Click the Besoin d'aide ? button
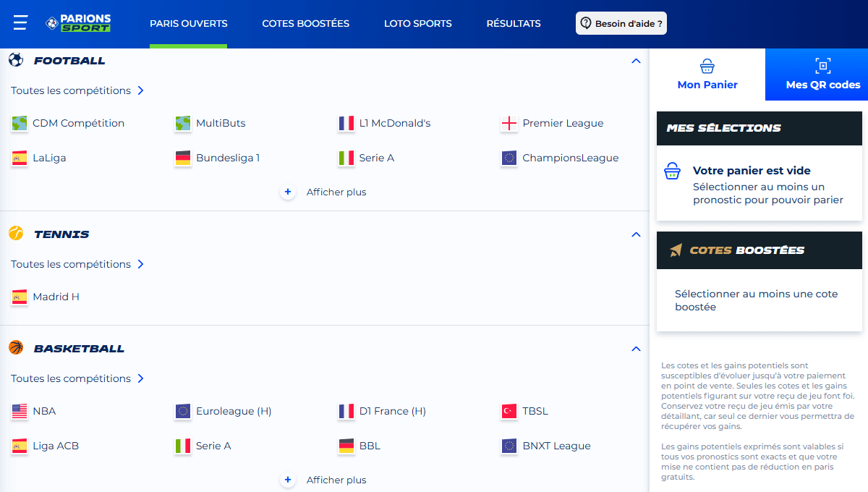868x492 pixels. pos(621,23)
